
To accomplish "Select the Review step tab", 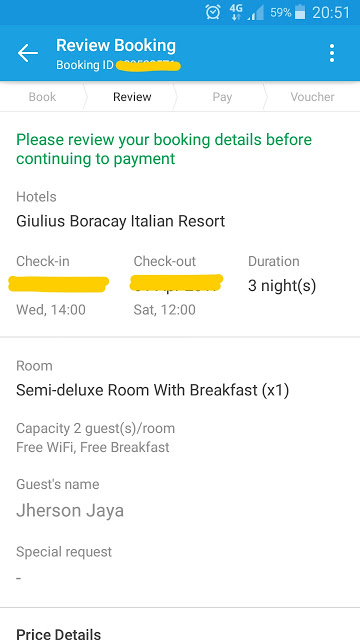I will (132, 97).
